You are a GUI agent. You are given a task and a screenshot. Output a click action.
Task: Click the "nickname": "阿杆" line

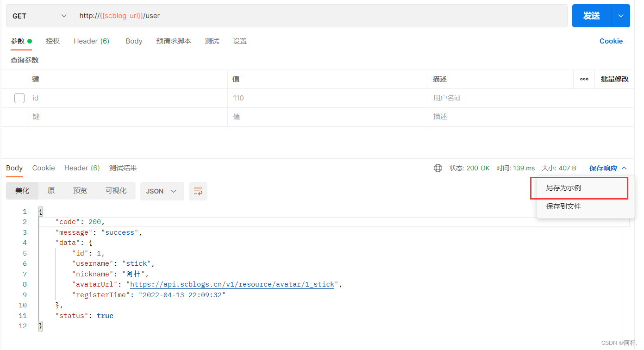[110, 274]
